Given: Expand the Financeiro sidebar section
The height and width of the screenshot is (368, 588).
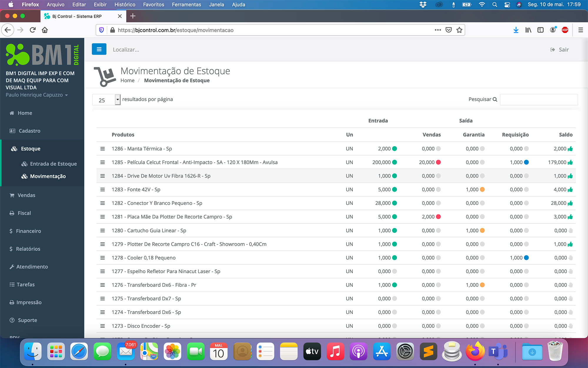Looking at the screenshot, I should [x=28, y=231].
